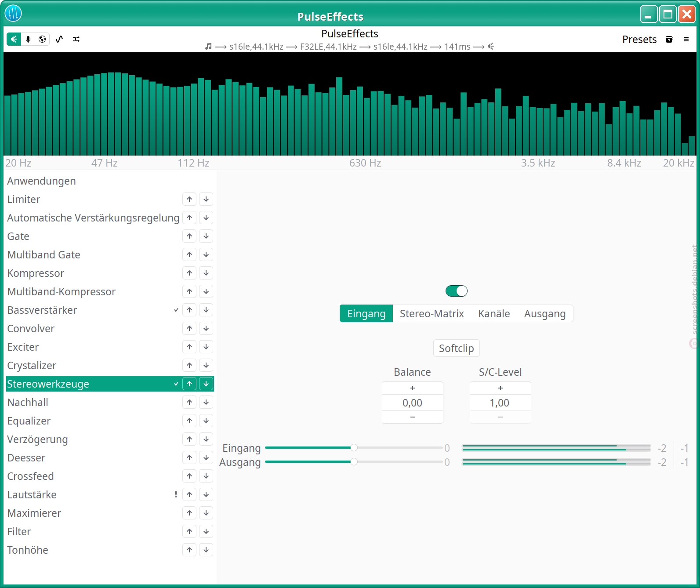
Task: Move Verzögerung down one position
Action: pyautogui.click(x=206, y=439)
